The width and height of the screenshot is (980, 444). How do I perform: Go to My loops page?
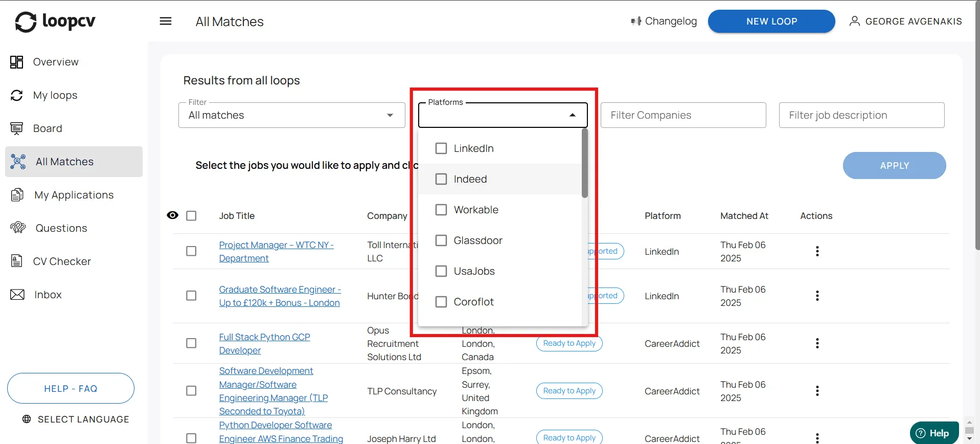pyautogui.click(x=74, y=95)
